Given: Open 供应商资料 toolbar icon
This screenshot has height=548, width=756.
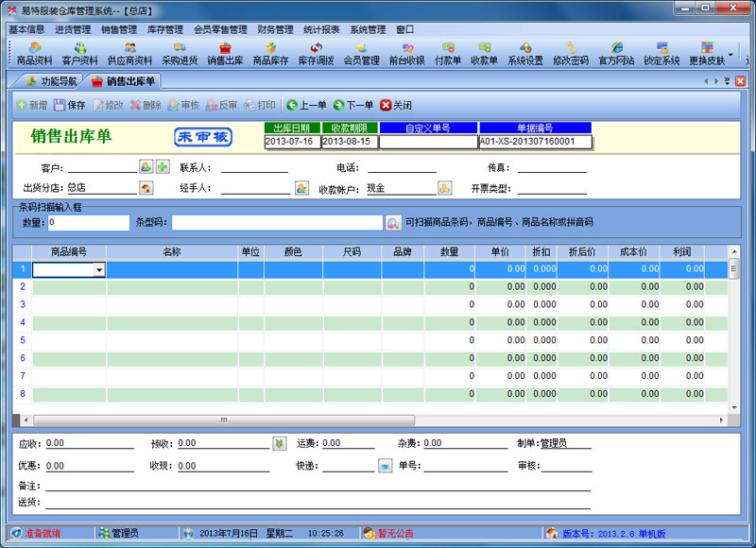Looking at the screenshot, I should tap(129, 53).
